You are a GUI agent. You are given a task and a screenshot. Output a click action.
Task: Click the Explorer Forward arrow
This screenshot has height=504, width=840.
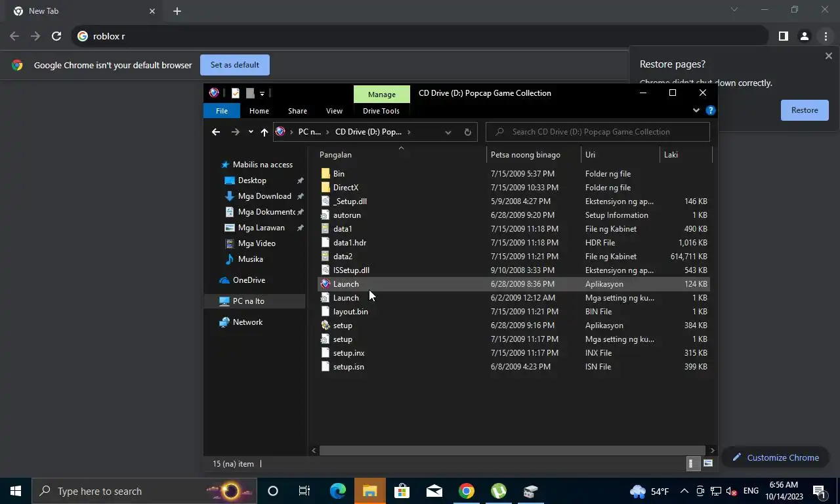click(235, 132)
